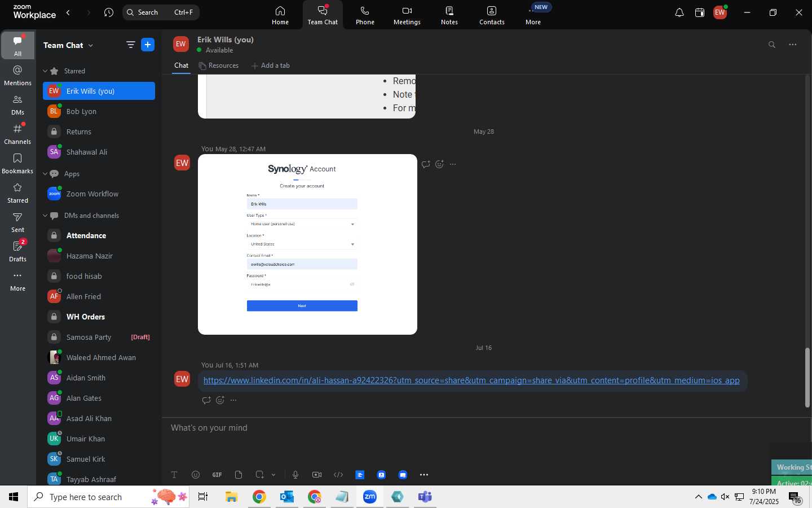812x508 pixels.
Task: Collapse the DMs and channels section
Action: pyautogui.click(x=45, y=216)
